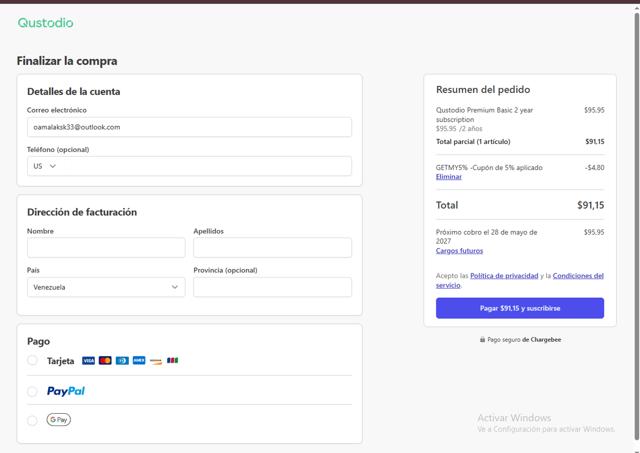Open the País dropdown showing Venezuela

106,287
